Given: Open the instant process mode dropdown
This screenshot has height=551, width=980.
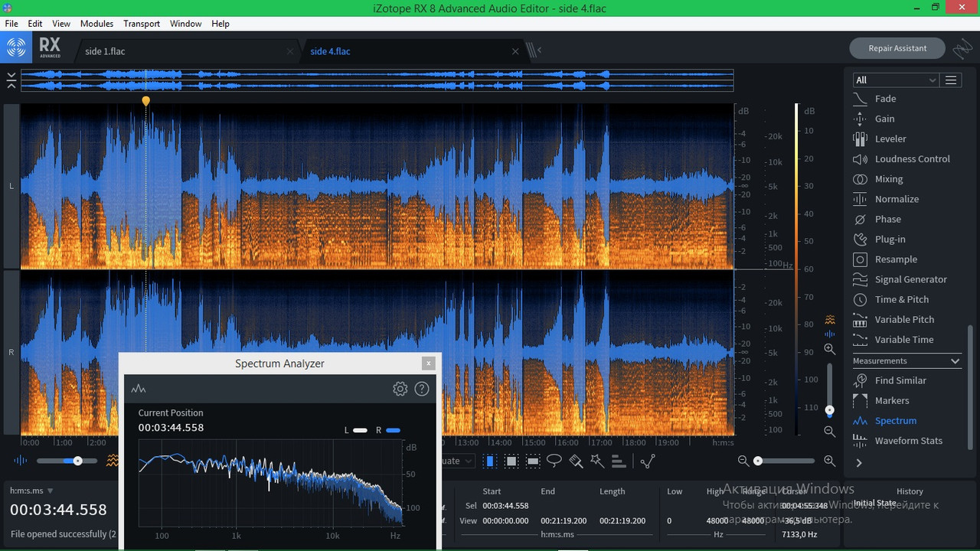Looking at the screenshot, I should [x=459, y=461].
